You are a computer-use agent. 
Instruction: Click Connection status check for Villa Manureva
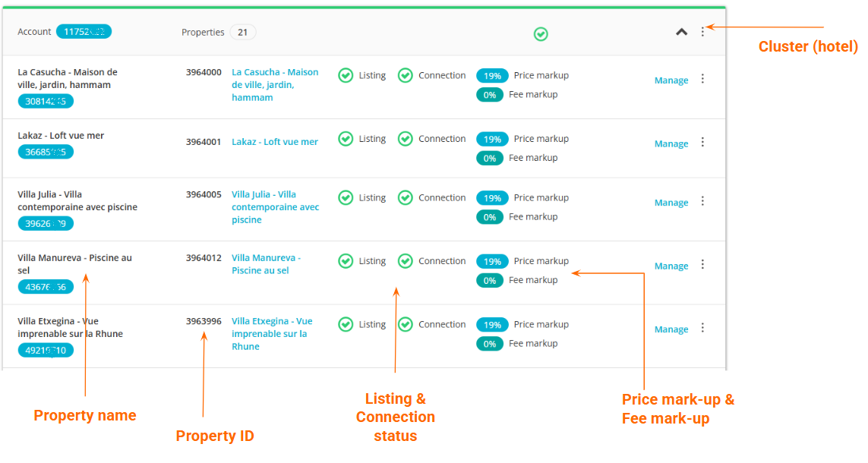[x=406, y=261]
